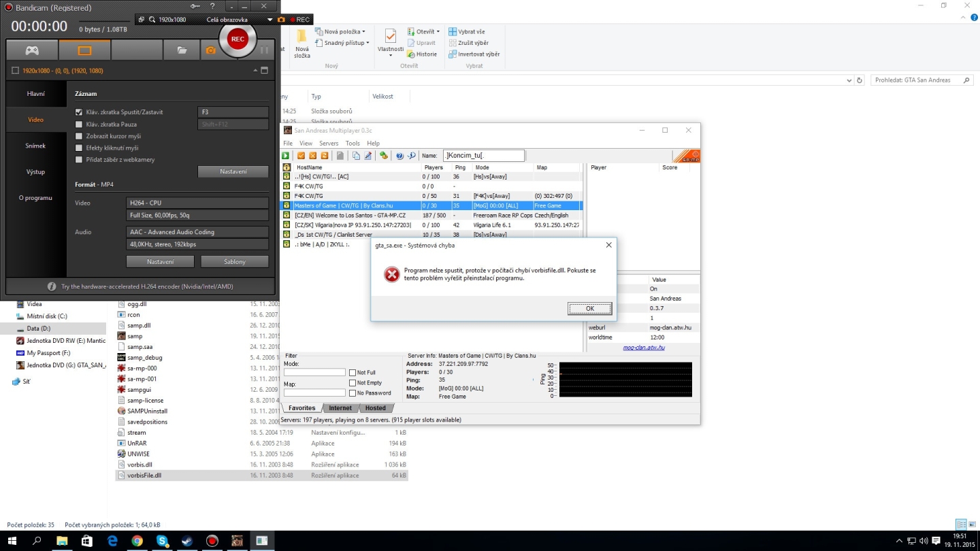
Task: Click Historie in Explorer ribbon
Action: [422, 54]
